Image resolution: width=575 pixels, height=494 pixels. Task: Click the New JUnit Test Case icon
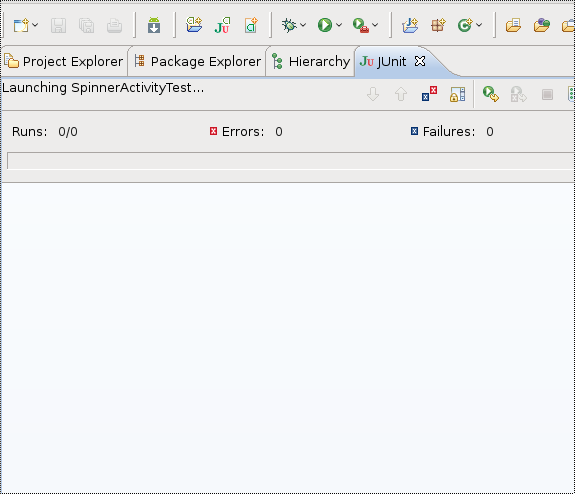coord(222,25)
